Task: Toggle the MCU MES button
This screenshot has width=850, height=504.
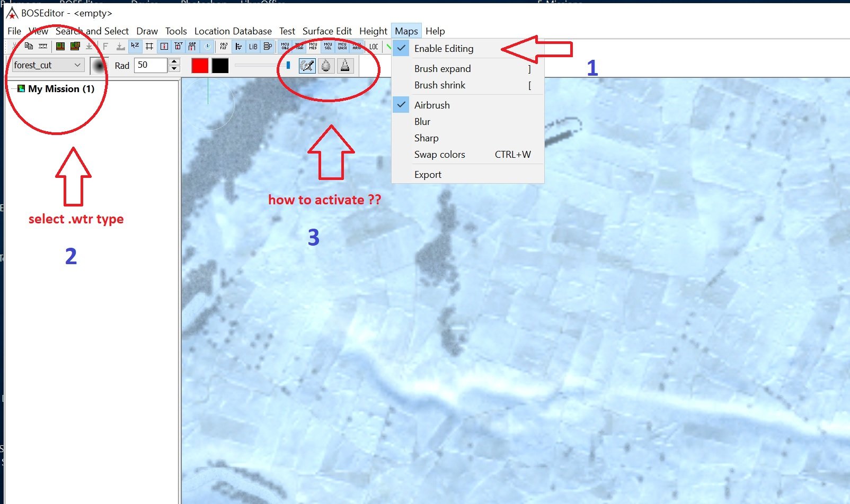Action: [313, 47]
